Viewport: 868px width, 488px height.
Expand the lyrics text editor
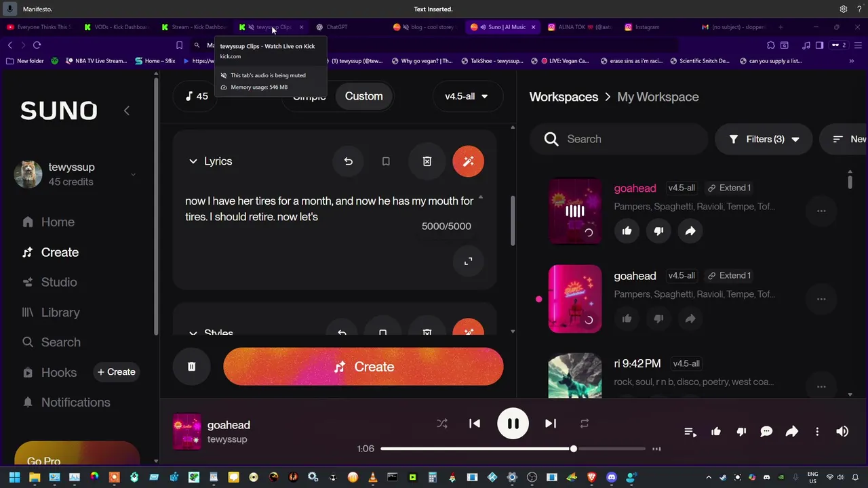pos(468,261)
